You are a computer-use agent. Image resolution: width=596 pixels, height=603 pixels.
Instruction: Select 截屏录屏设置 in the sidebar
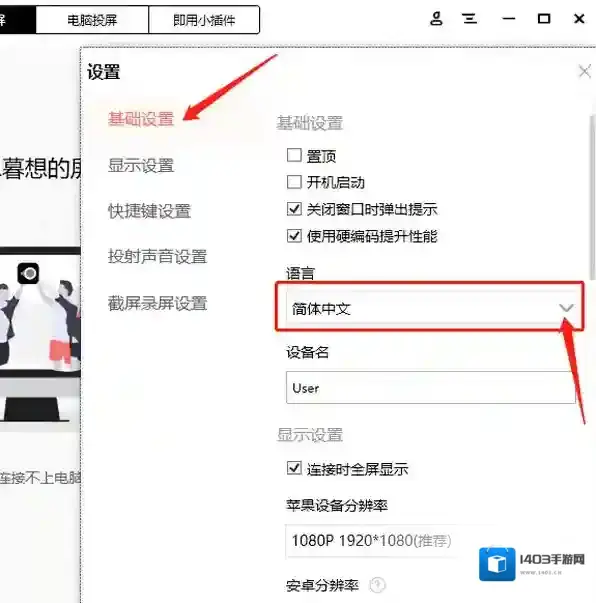click(x=158, y=303)
